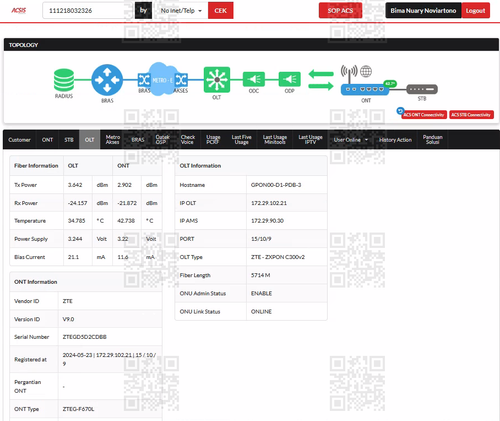Click Fiber Length value 5714 M

pyautogui.click(x=260, y=275)
